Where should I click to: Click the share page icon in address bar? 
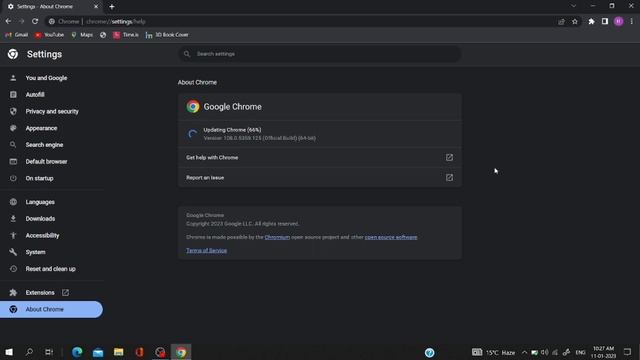tap(561, 22)
